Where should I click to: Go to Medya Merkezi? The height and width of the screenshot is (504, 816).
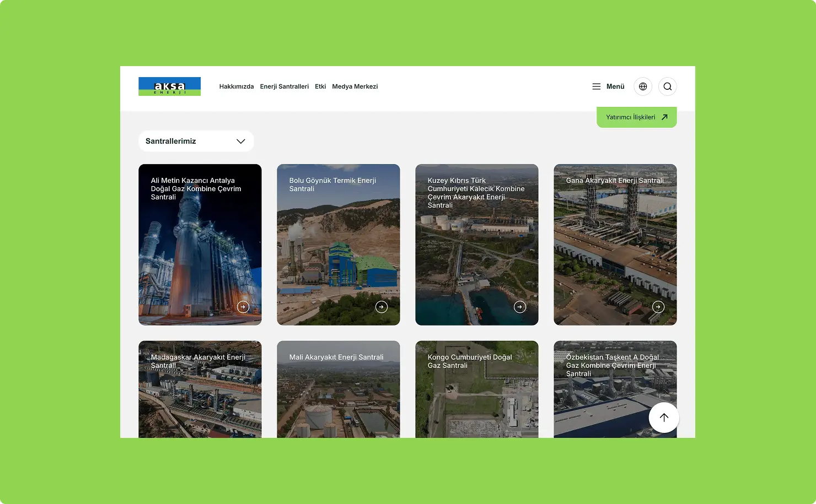point(355,86)
